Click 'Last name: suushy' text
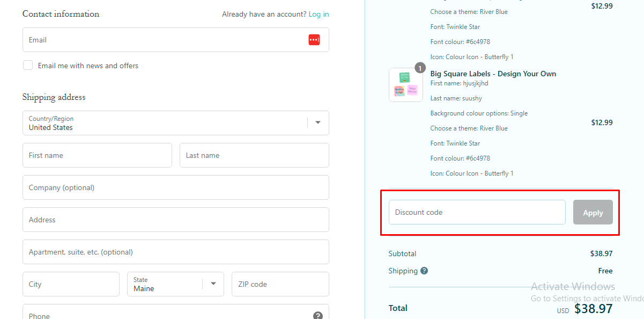 pos(456,98)
